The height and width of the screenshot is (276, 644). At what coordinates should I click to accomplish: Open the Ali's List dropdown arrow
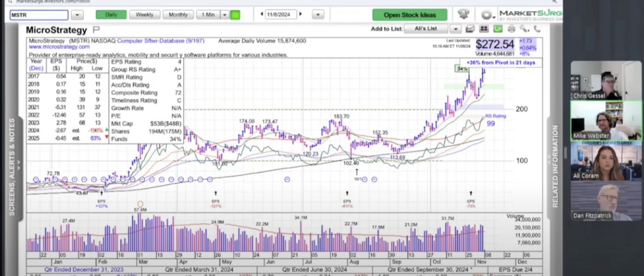(x=455, y=29)
